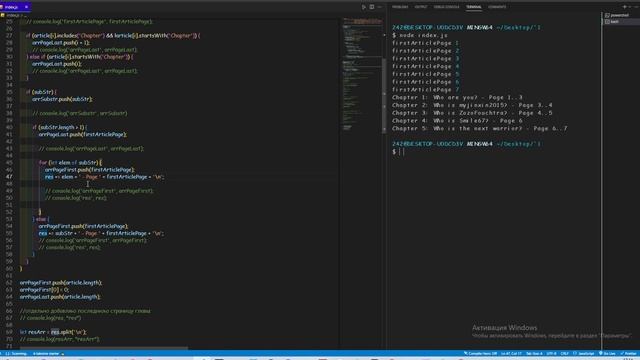Click the Russian comment on line 66
The height and width of the screenshot is (360, 640).
tap(85, 311)
